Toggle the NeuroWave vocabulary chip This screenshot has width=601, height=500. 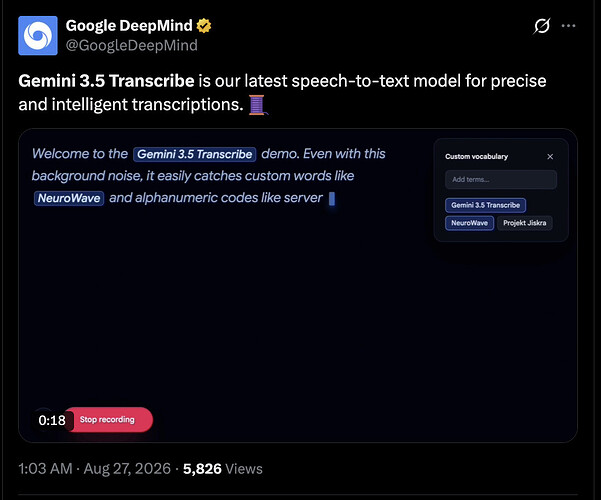[x=469, y=223]
